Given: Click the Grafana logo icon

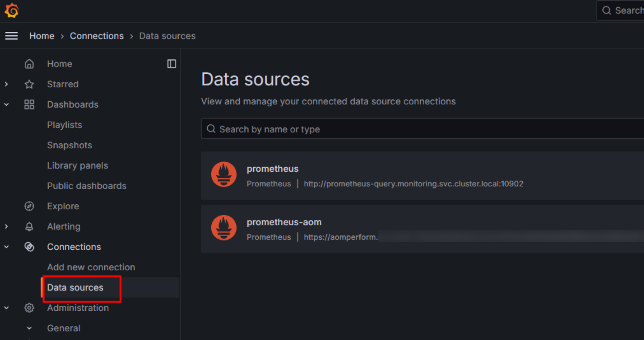Looking at the screenshot, I should 11,11.
